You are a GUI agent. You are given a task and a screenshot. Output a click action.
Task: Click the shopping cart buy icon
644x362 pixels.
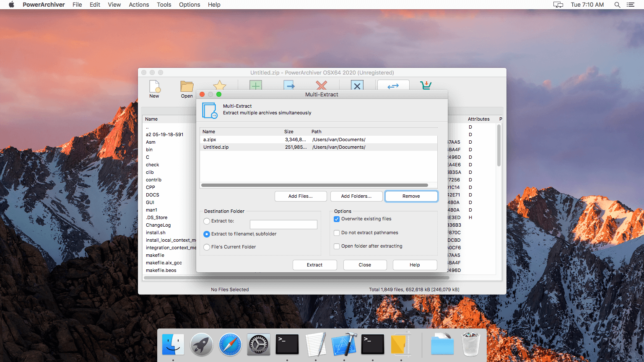pos(426,85)
